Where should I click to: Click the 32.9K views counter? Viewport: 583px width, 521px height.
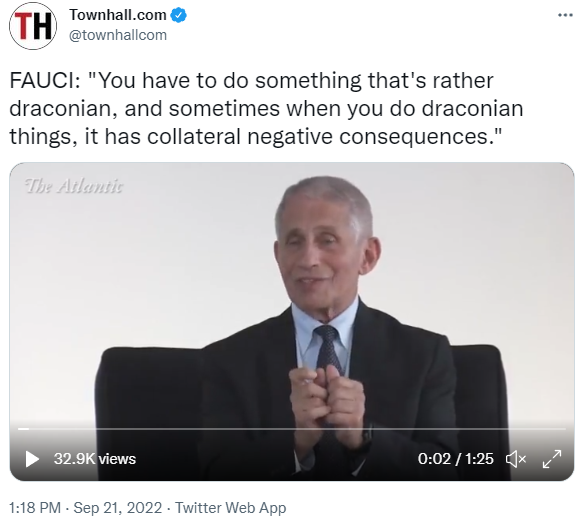point(95,459)
